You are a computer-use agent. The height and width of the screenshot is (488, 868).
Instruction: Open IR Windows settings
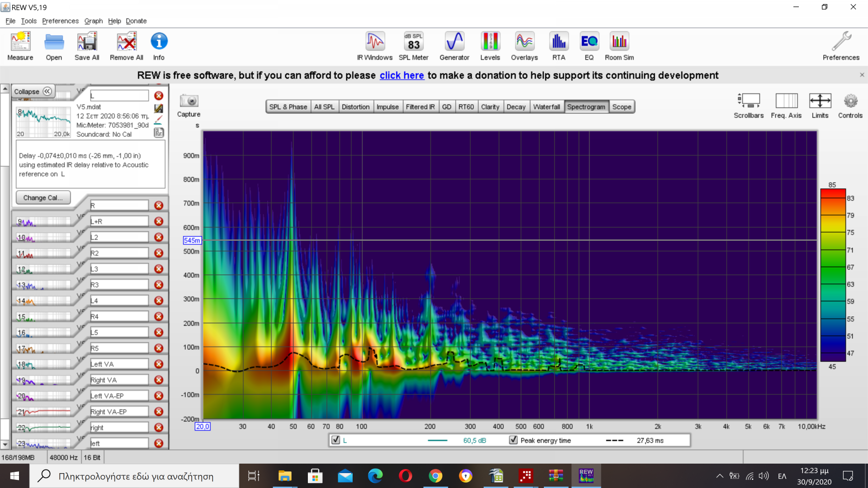[x=375, y=46]
